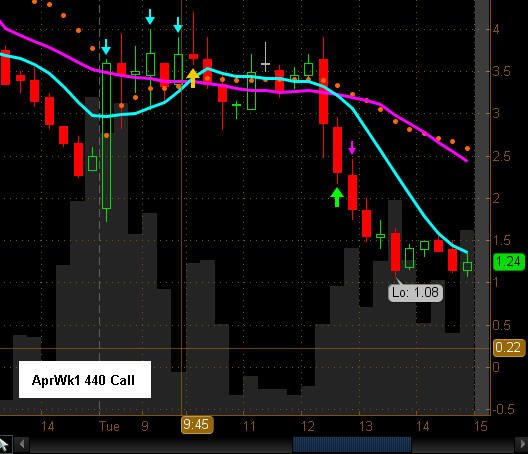The image size is (528, 454).
Task: Click the green up arrow signal
Action: coord(337,197)
